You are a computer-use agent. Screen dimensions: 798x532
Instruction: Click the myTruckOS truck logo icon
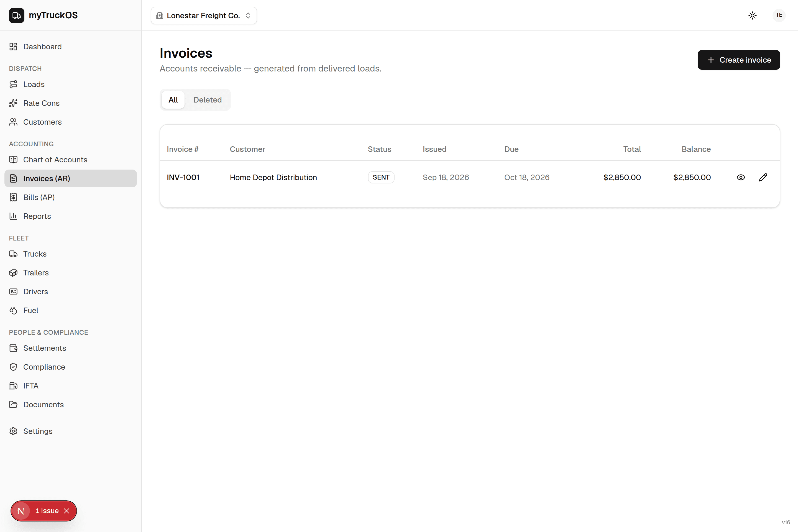[16, 15]
